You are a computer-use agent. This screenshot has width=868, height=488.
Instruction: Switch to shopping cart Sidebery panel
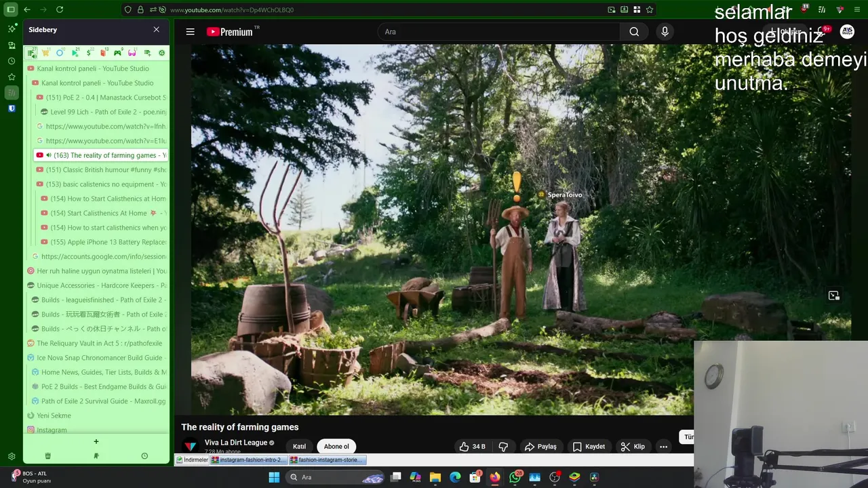pos(45,53)
